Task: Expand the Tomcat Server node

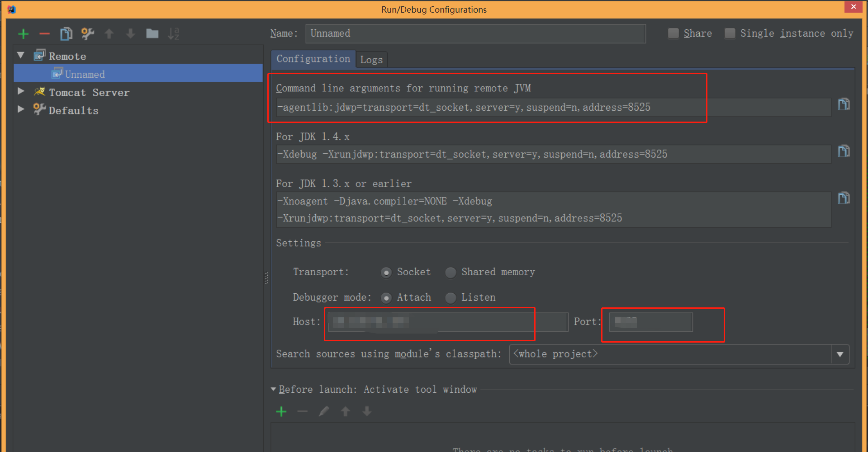Action: [21, 91]
